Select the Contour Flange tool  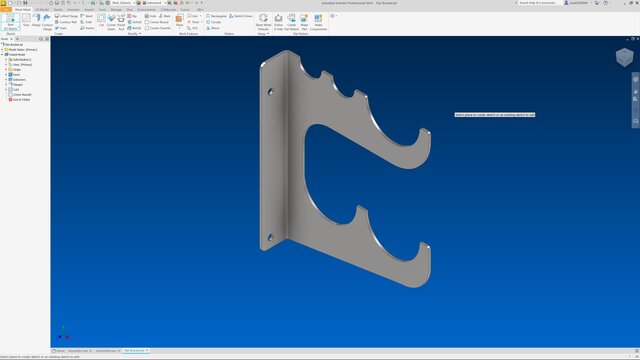pos(47,22)
